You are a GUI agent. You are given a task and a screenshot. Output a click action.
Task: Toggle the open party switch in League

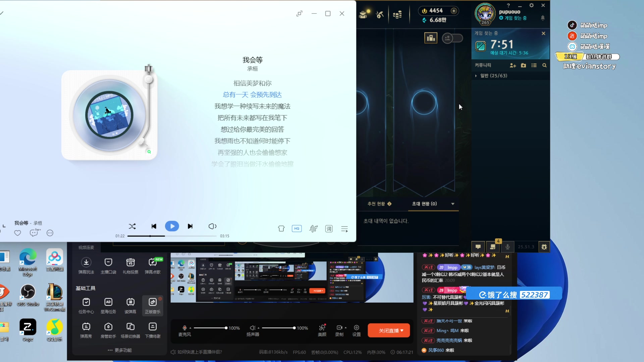(x=452, y=38)
